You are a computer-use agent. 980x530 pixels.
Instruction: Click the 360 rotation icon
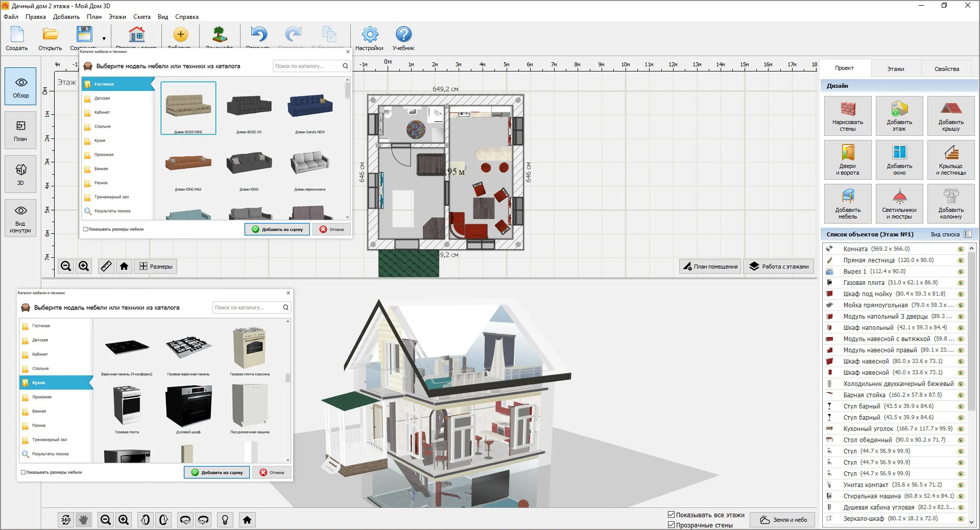[x=66, y=520]
